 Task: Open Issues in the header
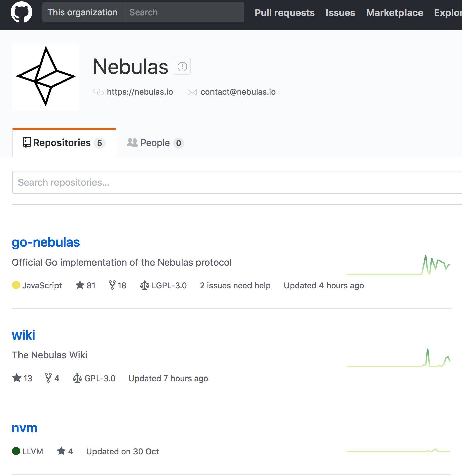(340, 13)
